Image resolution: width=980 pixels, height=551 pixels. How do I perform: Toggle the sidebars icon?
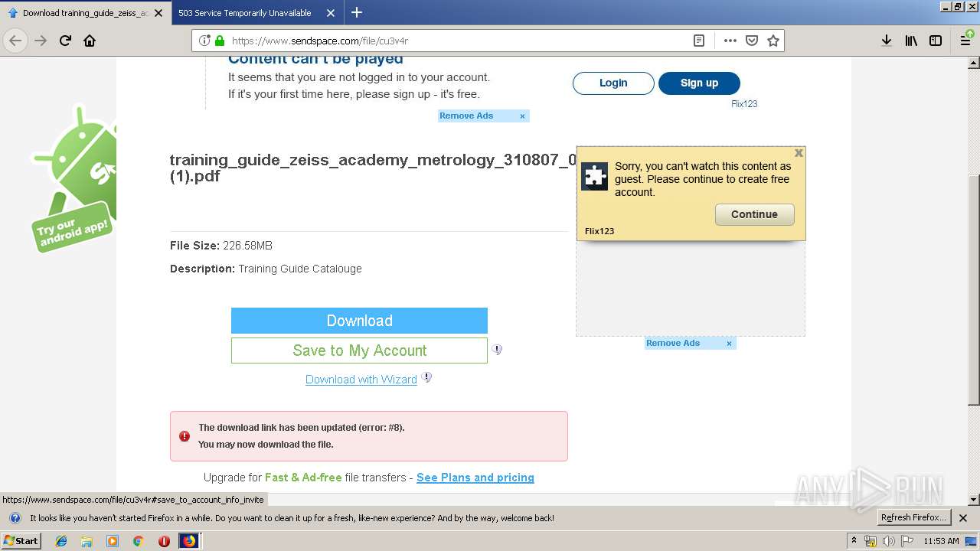coord(936,41)
